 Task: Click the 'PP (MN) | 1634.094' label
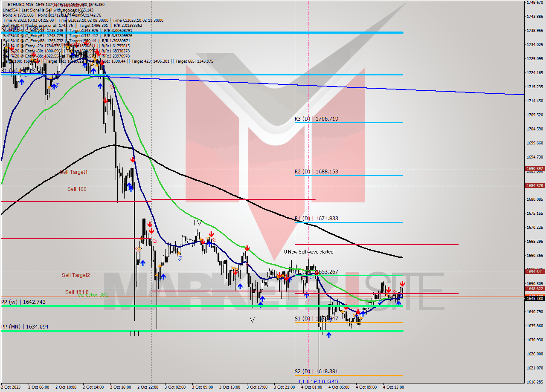coord(24,327)
